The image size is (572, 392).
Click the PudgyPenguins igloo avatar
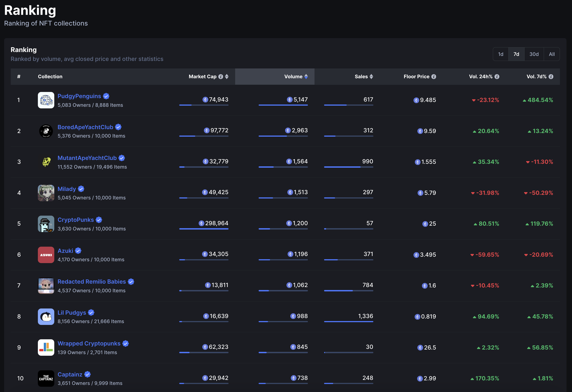tap(46, 100)
